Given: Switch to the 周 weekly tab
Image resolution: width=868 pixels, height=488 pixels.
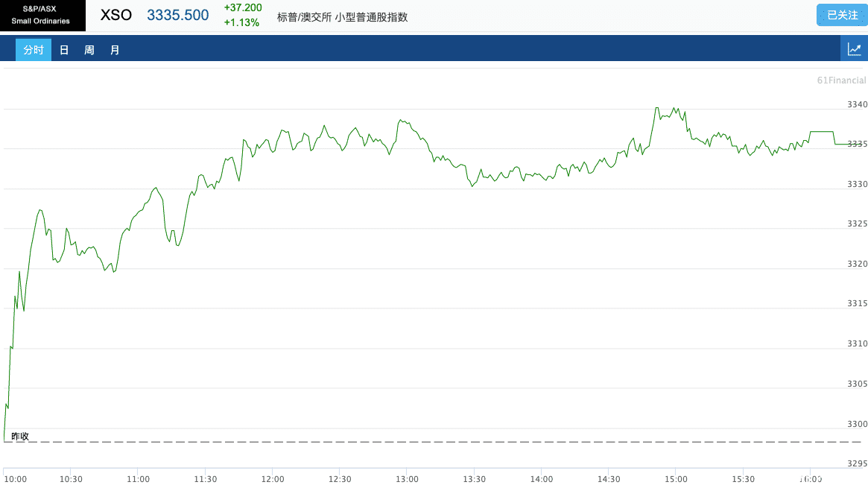Looking at the screenshot, I should coord(89,50).
